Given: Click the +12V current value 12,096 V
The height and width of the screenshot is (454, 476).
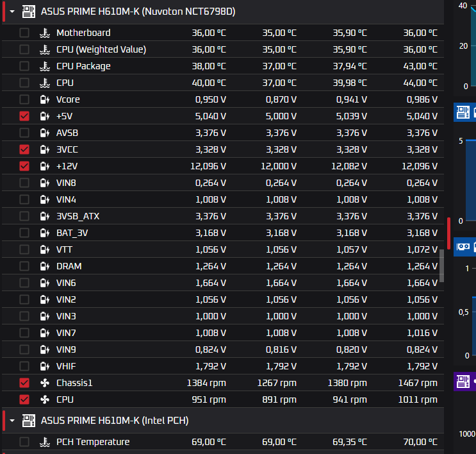Looking at the screenshot, I should [x=208, y=166].
